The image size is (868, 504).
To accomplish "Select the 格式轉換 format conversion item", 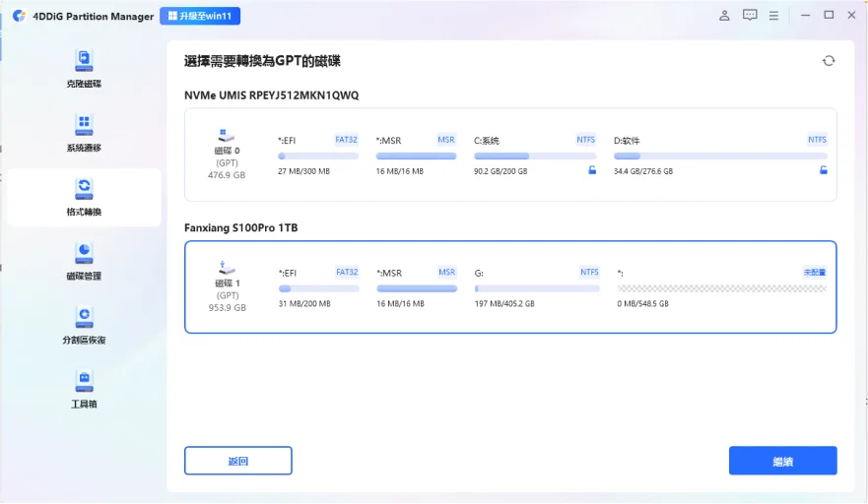I will coord(84,197).
